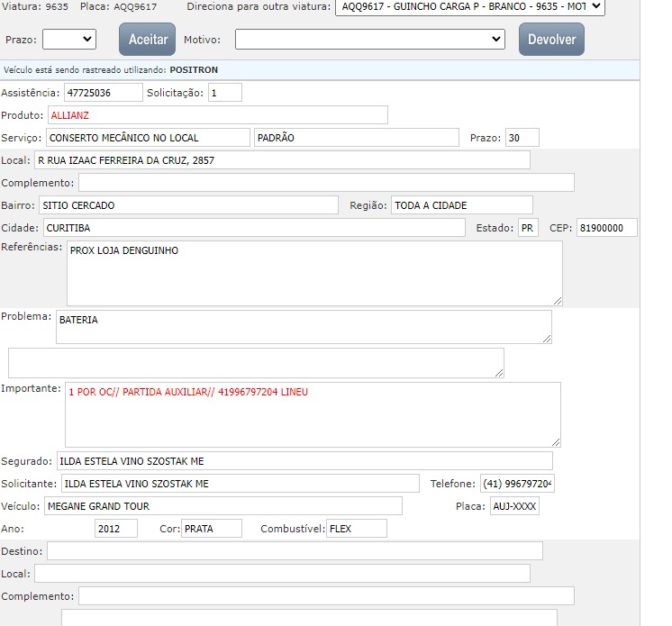Focus the empty Complemento field under Local
672x626 pixels.
326,183
